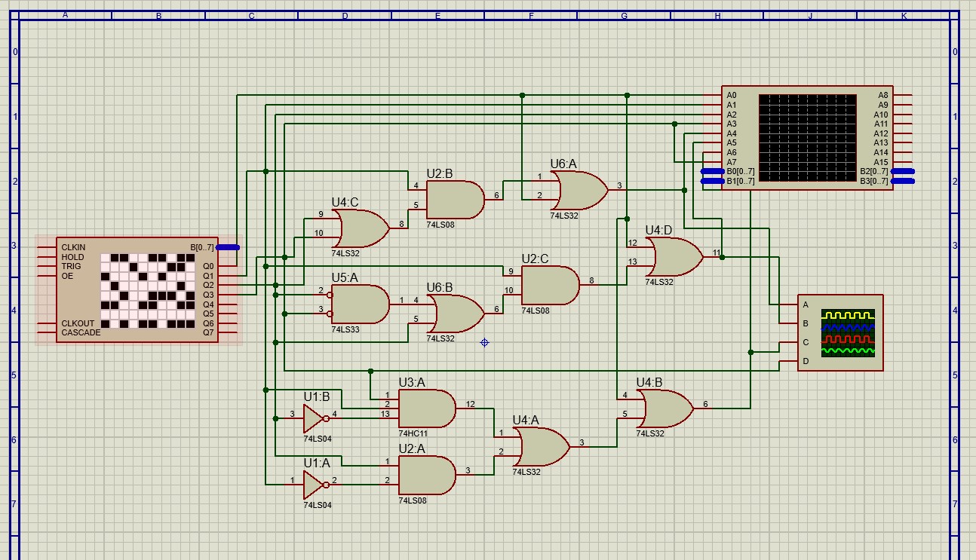Click the CASCADE pin label
This screenshot has width=976, height=560.
(81, 332)
